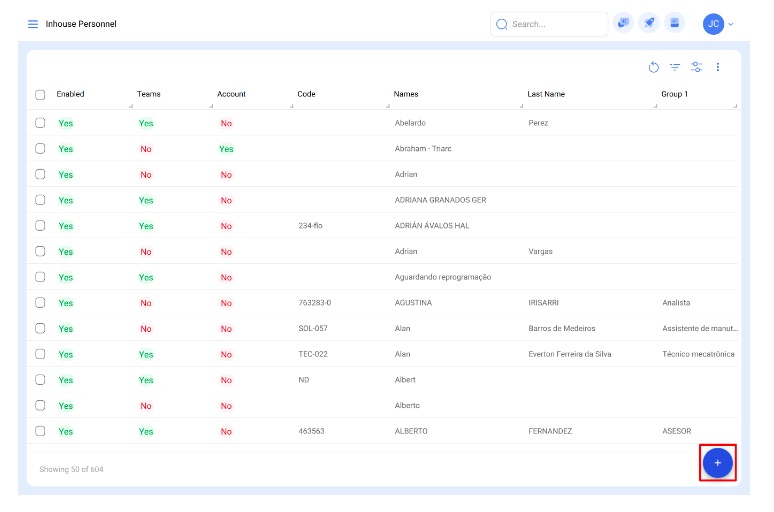Click the blue add personnel plus button
Viewport: 774px width, 512px height.
pos(717,463)
